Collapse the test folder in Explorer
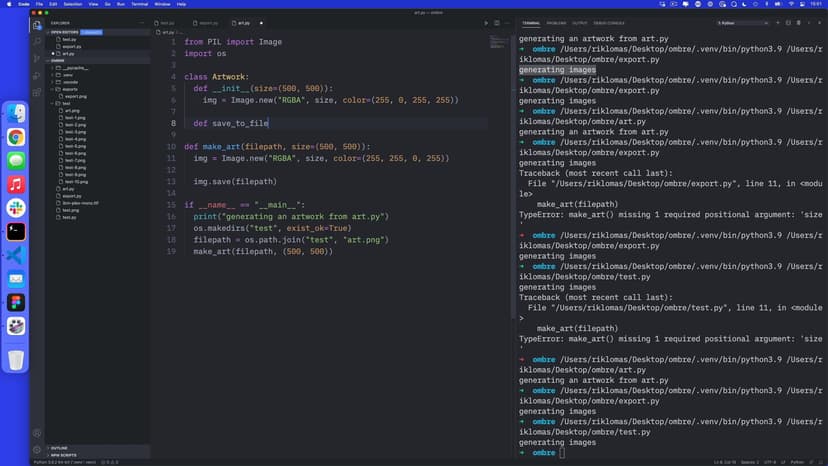 click(66, 103)
